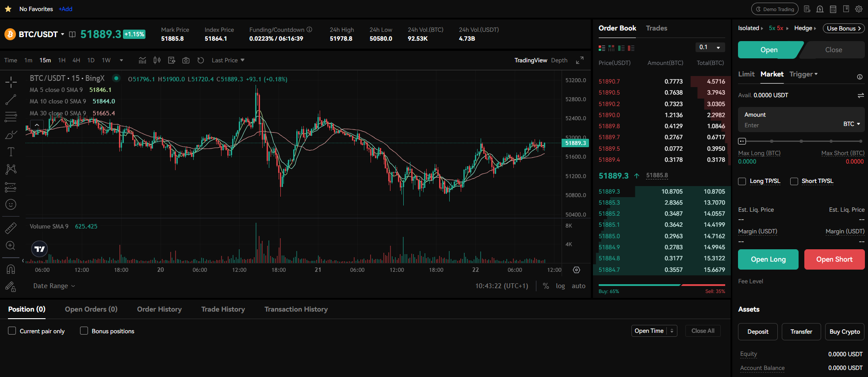The image size is (868, 377).
Task: Open the emoji icons tool
Action: point(11,204)
